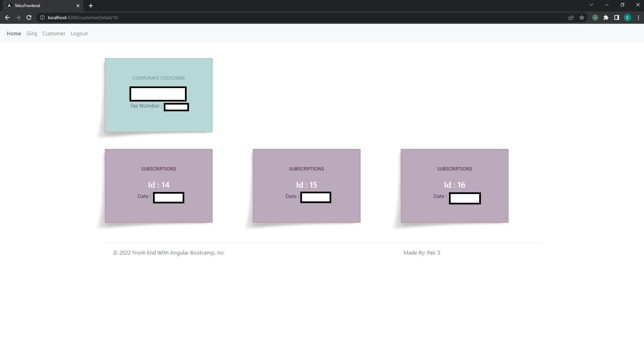Click the Logout link
Screen dimensions: 644x349
click(79, 33)
